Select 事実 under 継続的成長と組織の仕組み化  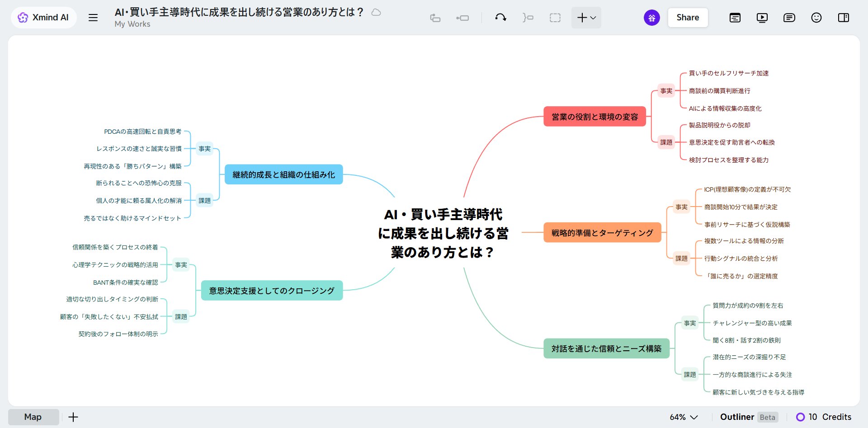(204, 149)
